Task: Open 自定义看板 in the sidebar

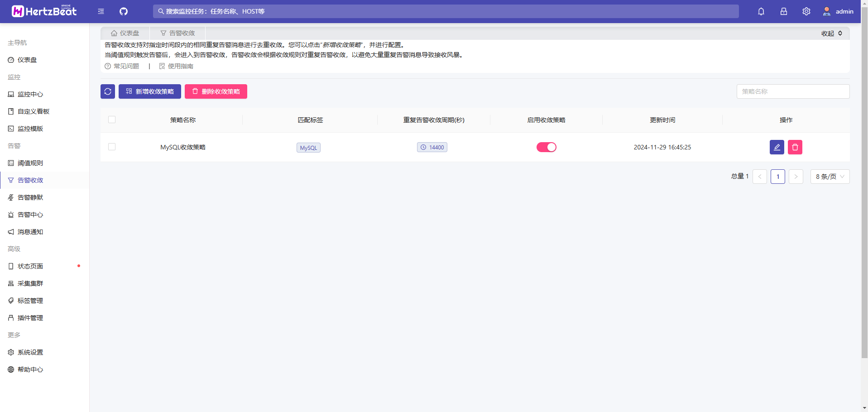Action: [44, 111]
